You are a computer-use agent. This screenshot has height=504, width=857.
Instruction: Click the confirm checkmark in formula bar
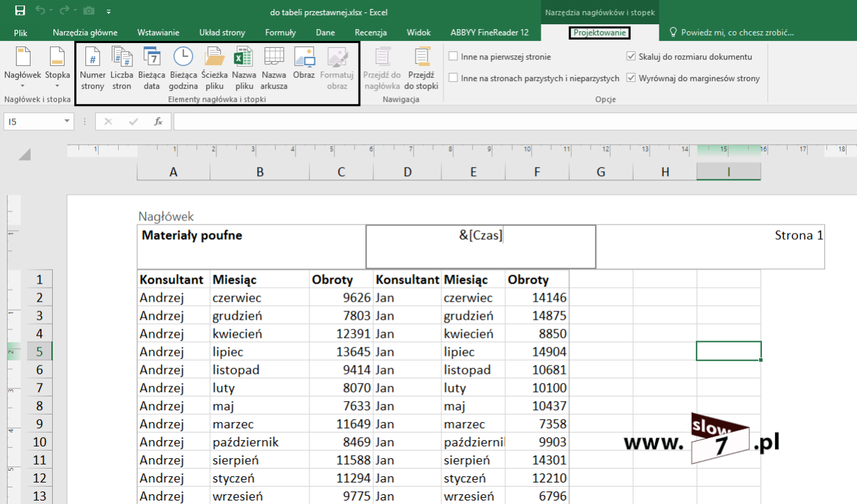[133, 121]
